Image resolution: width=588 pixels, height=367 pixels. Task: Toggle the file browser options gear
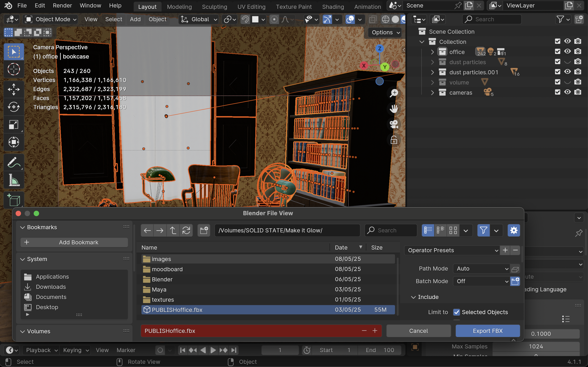click(514, 230)
